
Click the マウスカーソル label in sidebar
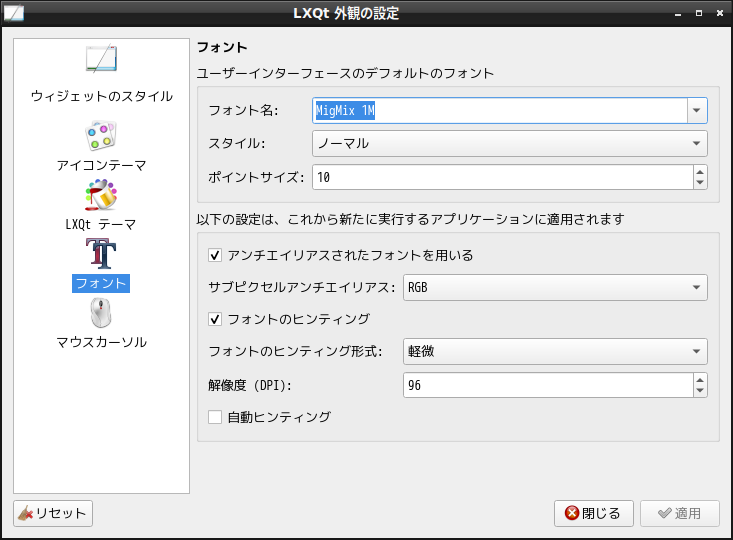tap(101, 342)
